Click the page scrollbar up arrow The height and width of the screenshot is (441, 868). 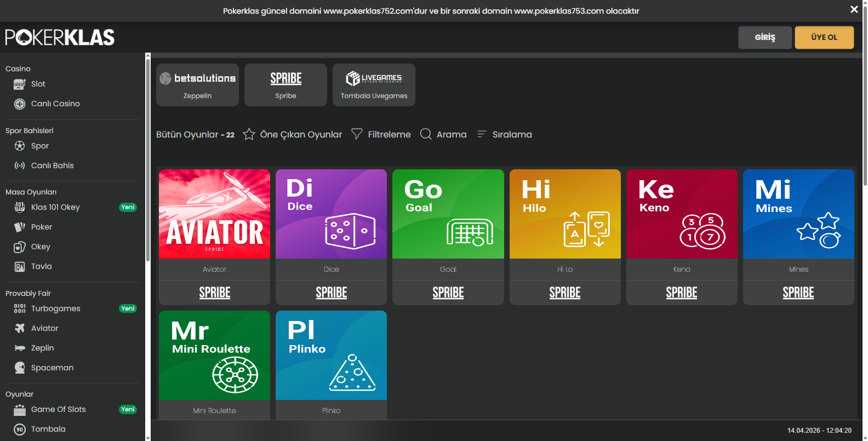click(x=865, y=3)
